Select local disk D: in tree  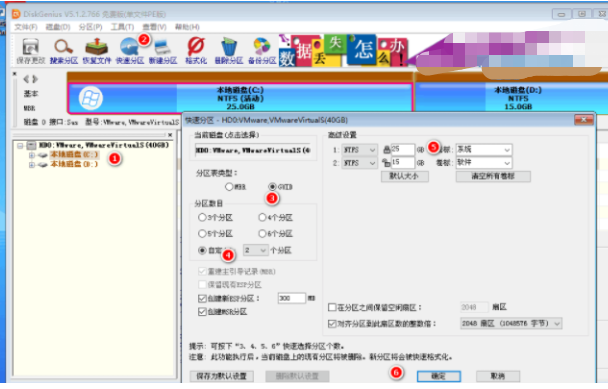[74, 165]
